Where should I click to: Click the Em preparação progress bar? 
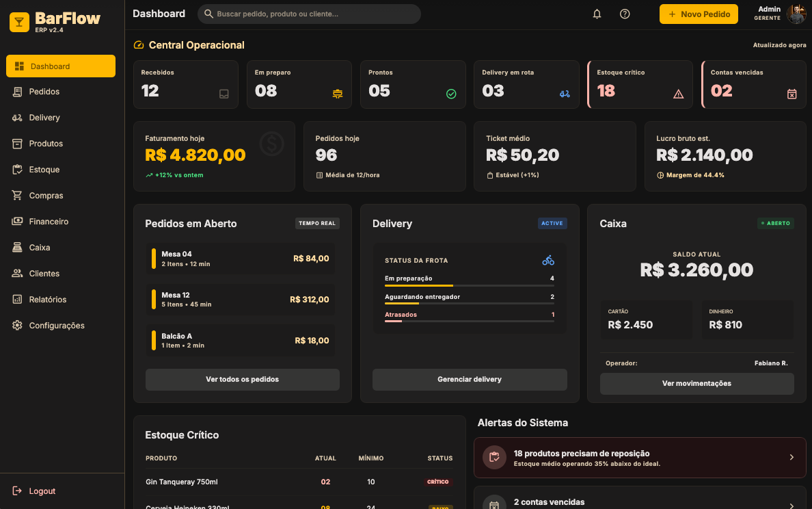coord(469,285)
